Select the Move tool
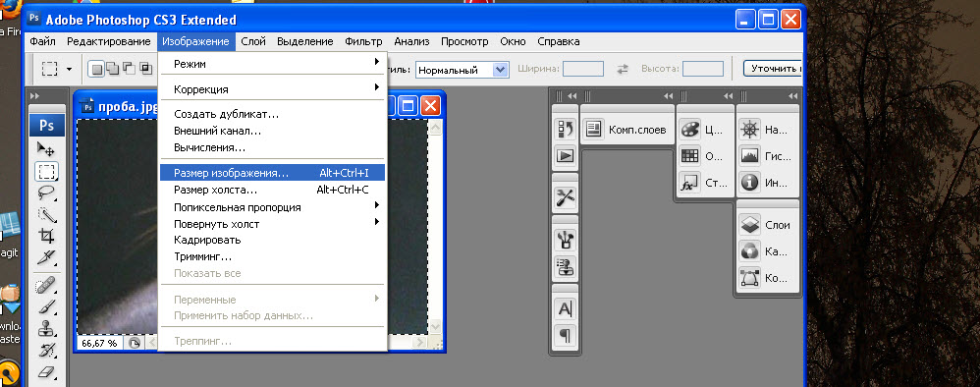The image size is (980, 387). click(46, 148)
